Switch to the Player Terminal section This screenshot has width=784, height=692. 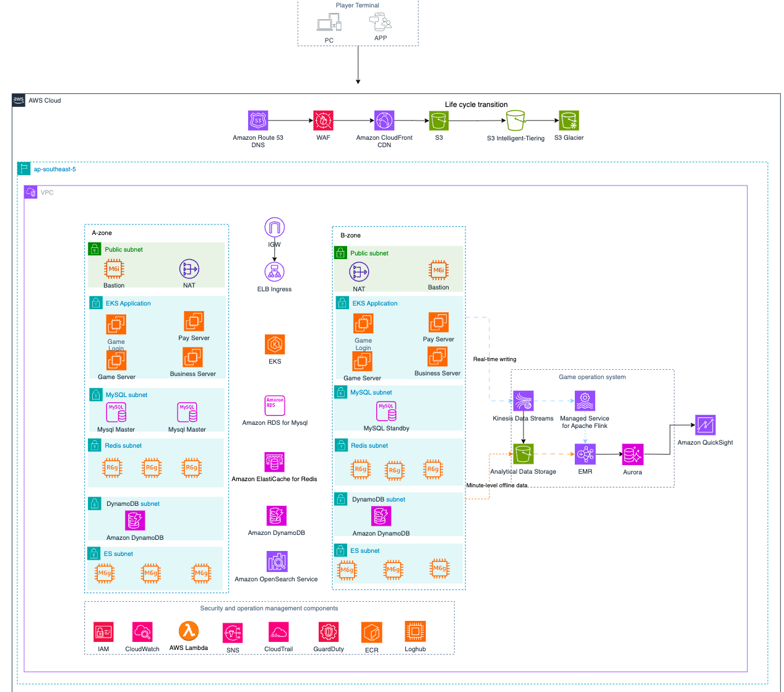pyautogui.click(x=357, y=6)
